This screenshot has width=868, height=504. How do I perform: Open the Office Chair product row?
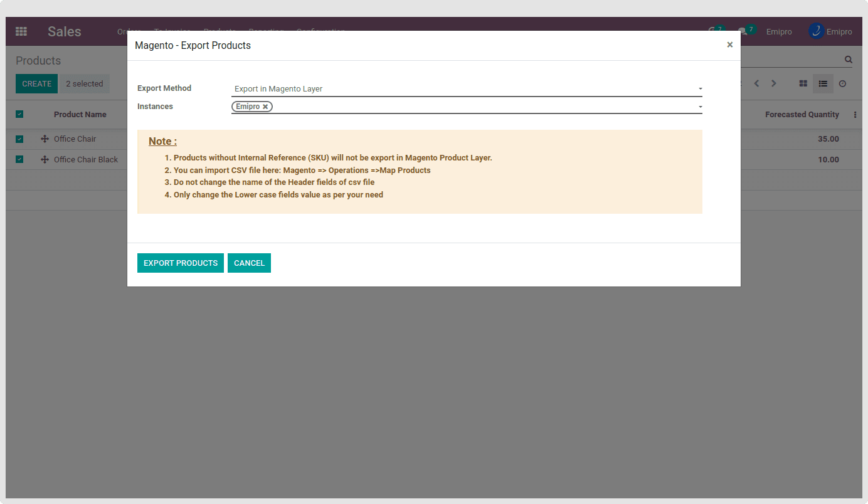[75, 139]
